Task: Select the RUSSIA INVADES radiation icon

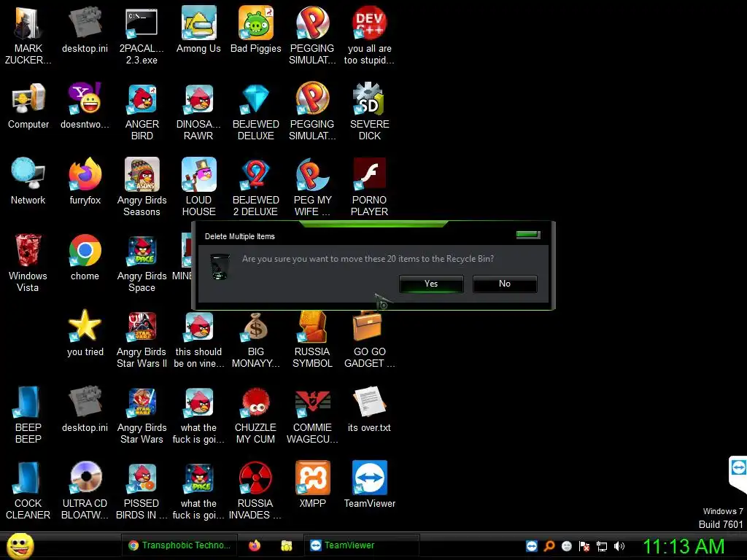Action: (x=255, y=491)
